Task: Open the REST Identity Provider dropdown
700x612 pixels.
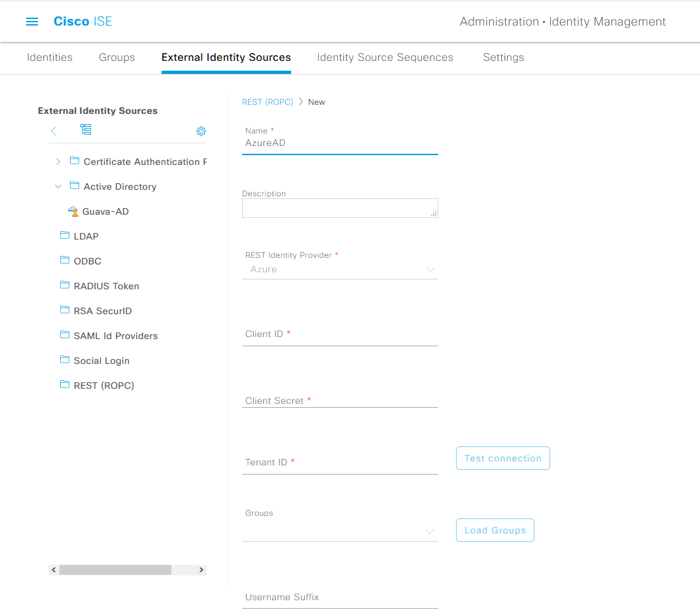Action: click(340, 270)
